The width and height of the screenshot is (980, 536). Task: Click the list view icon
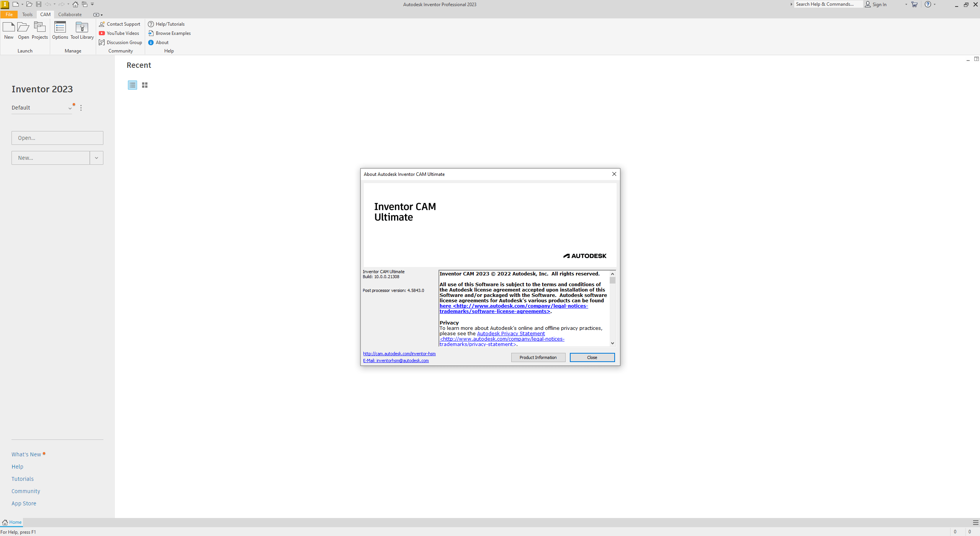click(132, 85)
